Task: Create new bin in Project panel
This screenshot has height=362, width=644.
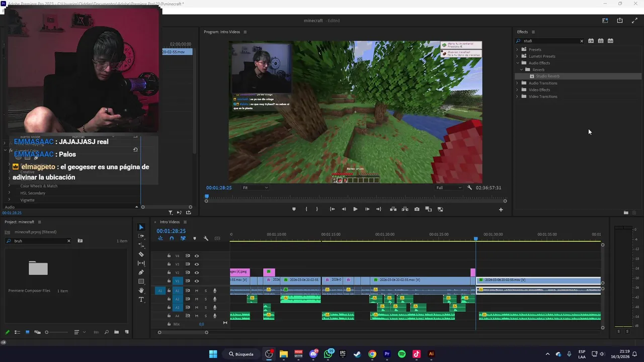Action: (117, 332)
